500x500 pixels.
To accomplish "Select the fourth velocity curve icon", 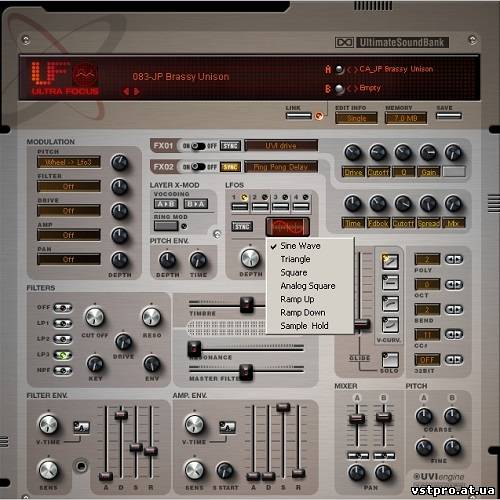I will [x=390, y=325].
